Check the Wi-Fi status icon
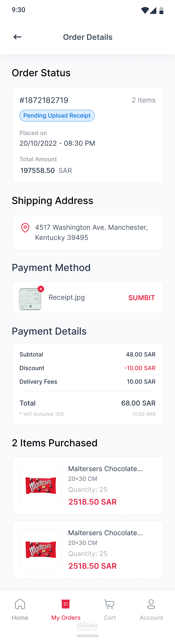Screen dimensions: 175x644 tap(145, 10)
